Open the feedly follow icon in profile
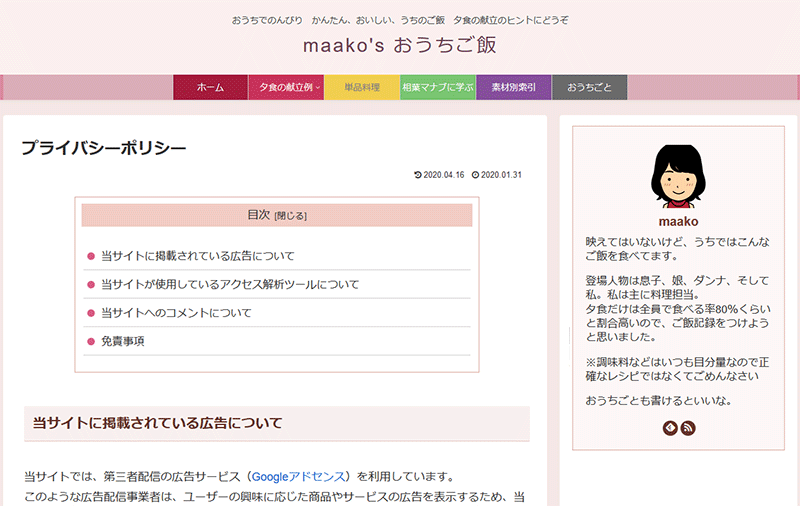 point(670,427)
